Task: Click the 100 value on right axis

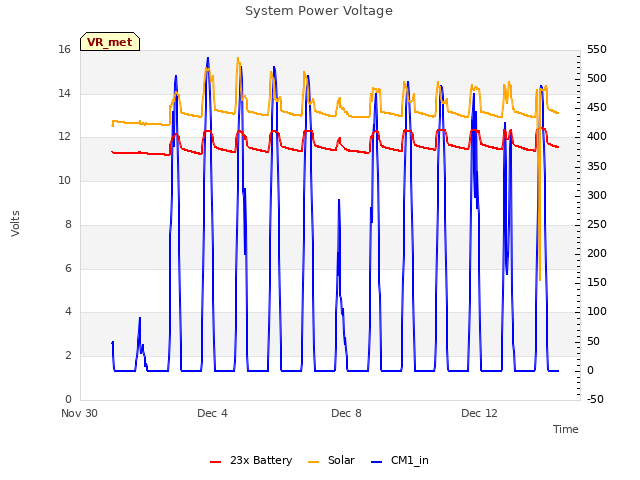Action: pos(597,311)
